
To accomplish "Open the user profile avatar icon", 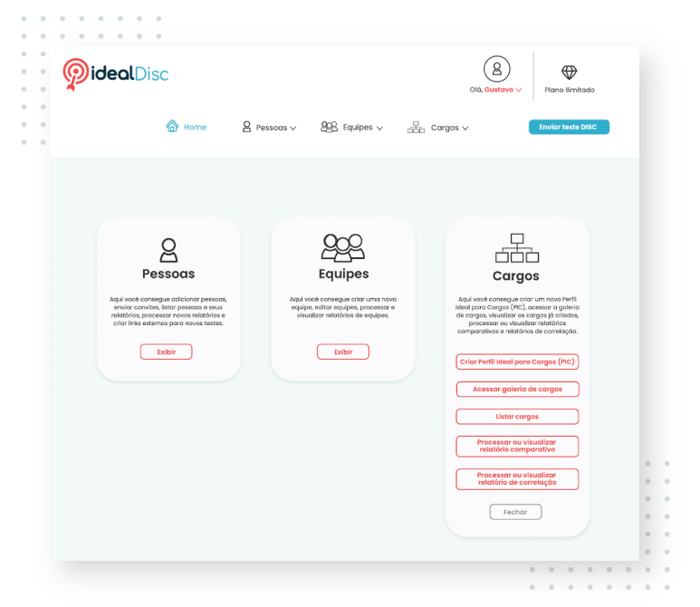I will pos(497,69).
